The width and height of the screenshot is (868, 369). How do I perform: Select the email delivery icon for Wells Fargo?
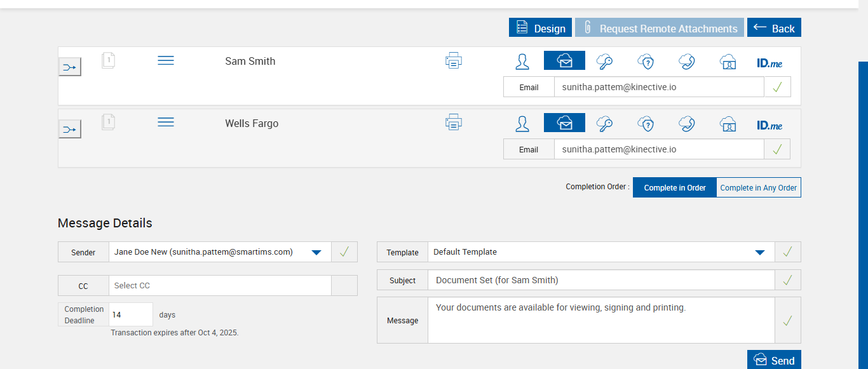tap(564, 123)
